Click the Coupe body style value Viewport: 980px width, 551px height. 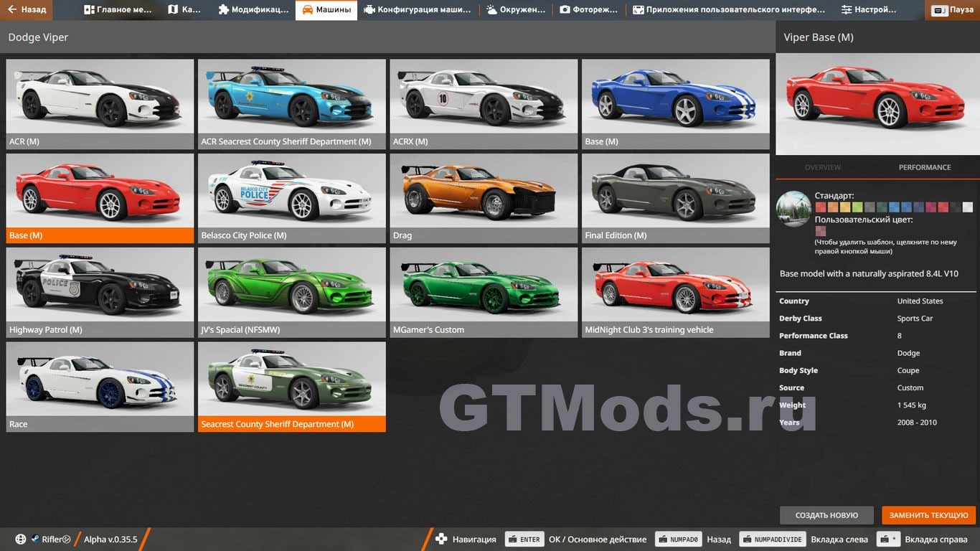908,371
